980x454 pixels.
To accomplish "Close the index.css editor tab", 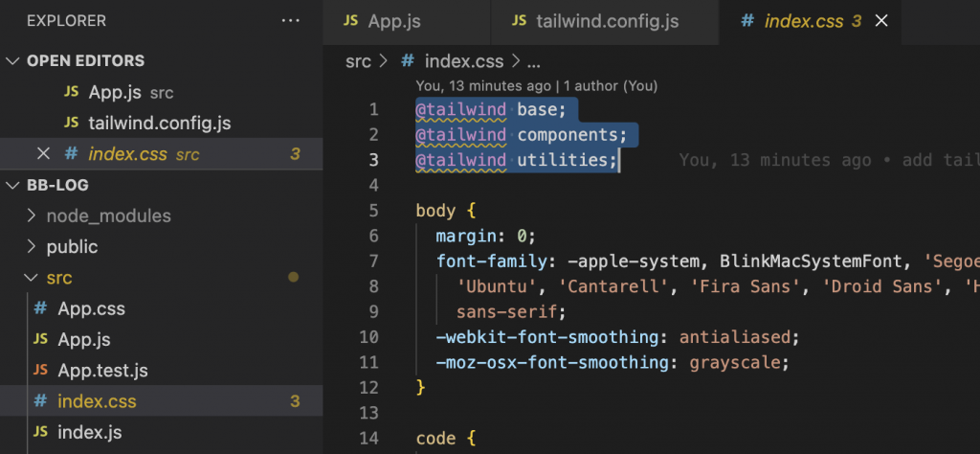I will (882, 20).
